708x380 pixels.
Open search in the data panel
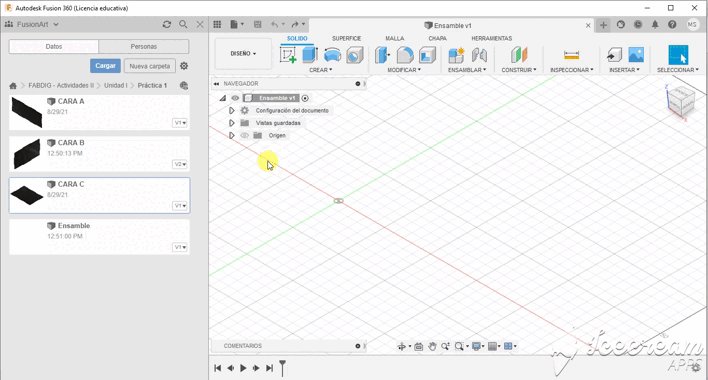coord(183,24)
